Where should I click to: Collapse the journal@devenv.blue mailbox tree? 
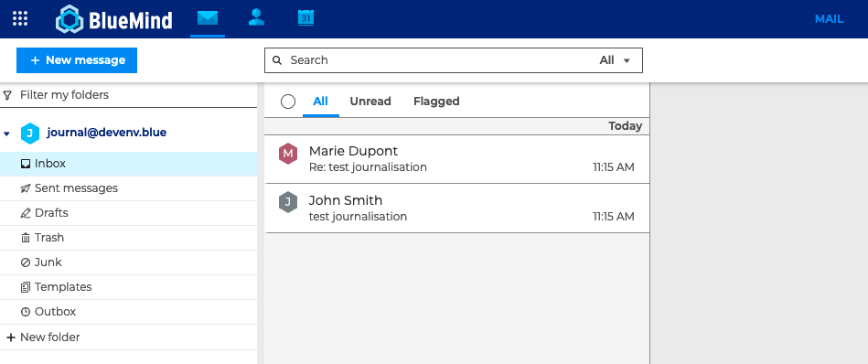pos(6,134)
